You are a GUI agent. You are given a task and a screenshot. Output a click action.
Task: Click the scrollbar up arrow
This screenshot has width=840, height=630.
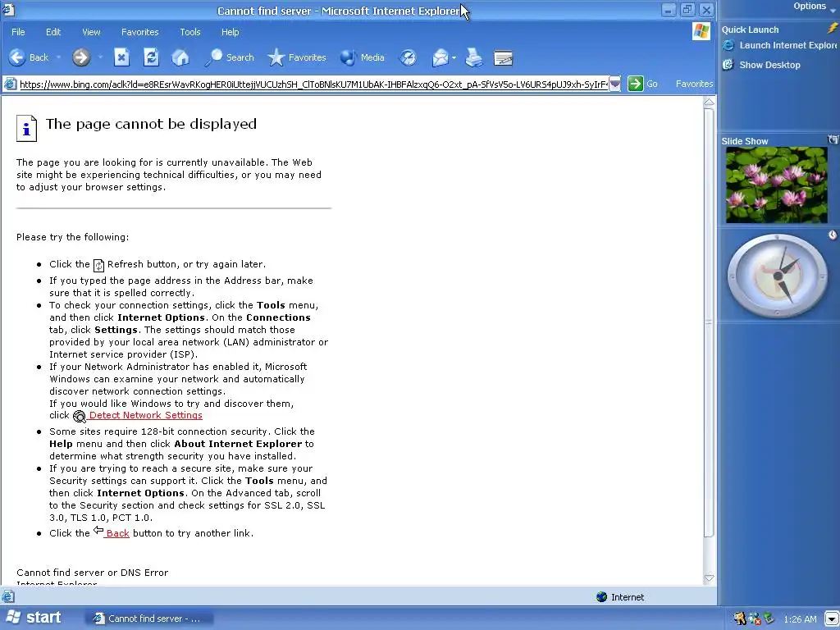click(709, 102)
